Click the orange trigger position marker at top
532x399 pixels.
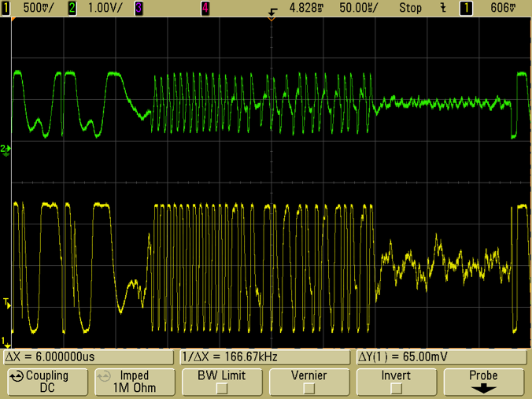pos(272,17)
